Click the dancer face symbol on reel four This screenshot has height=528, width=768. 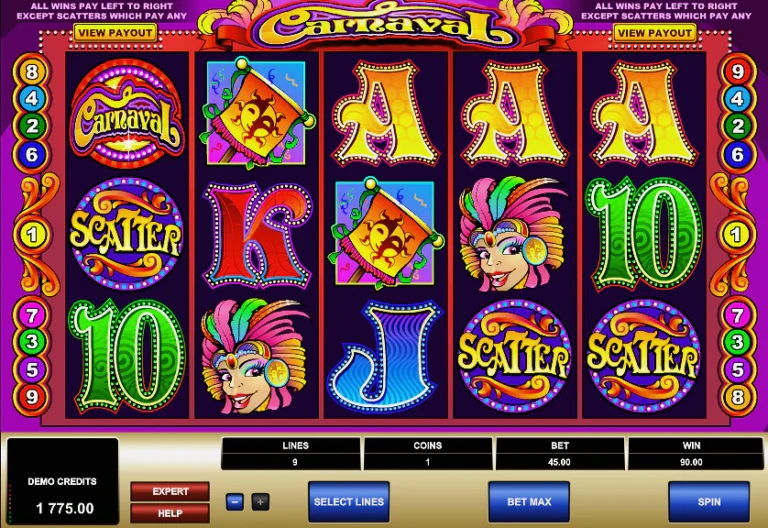[x=512, y=234]
